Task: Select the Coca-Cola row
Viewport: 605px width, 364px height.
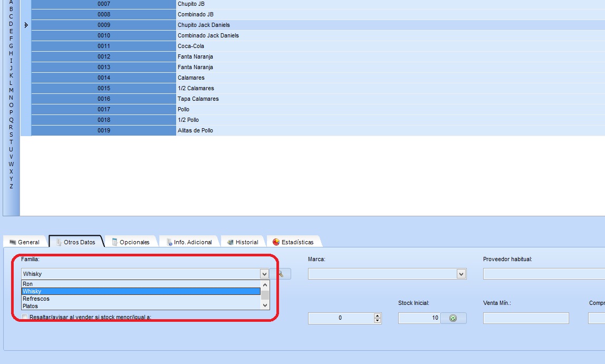Action: coord(318,46)
